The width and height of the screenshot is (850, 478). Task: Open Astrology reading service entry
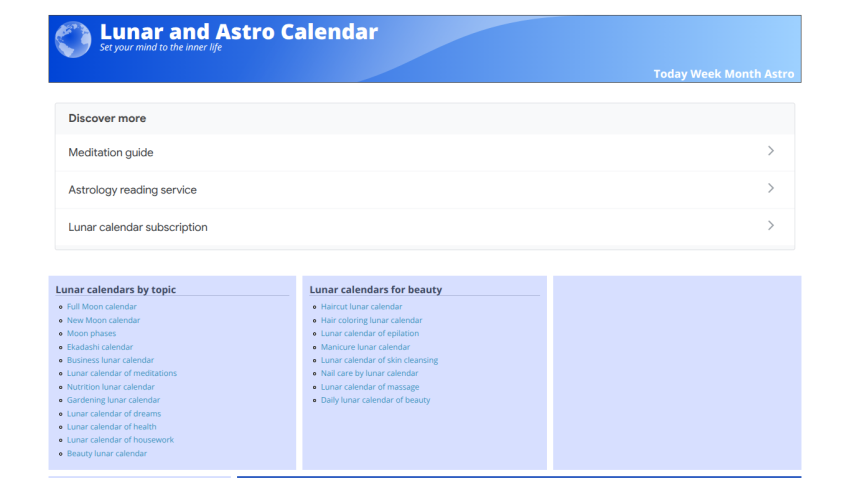(425, 190)
